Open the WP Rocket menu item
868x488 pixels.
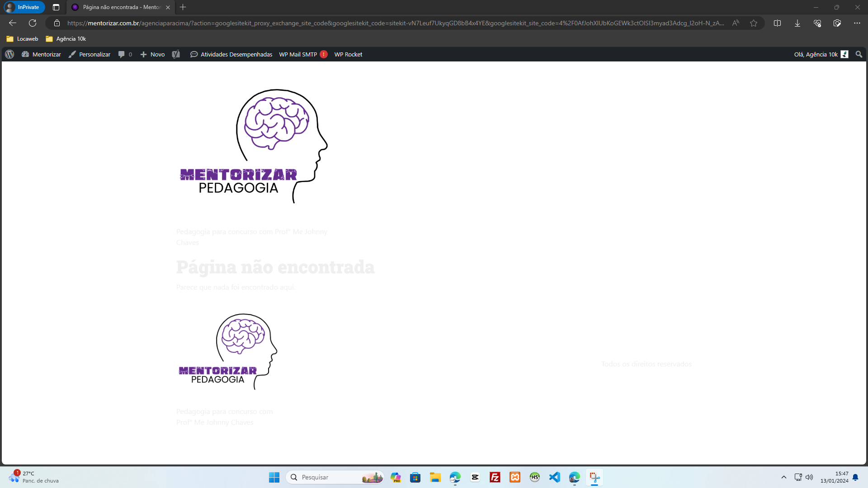348,54
